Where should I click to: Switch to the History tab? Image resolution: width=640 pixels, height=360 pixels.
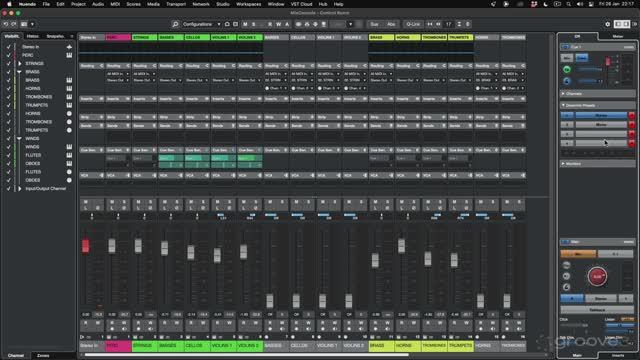(x=32, y=36)
